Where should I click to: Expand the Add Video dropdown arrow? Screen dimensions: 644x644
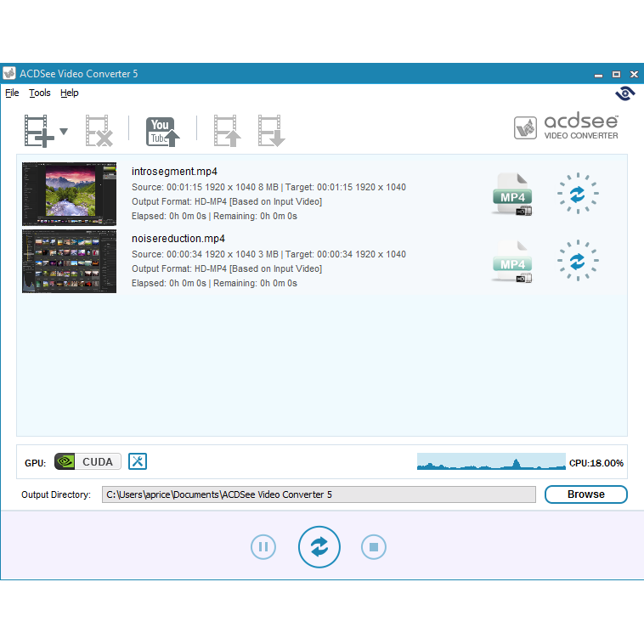pyautogui.click(x=64, y=132)
